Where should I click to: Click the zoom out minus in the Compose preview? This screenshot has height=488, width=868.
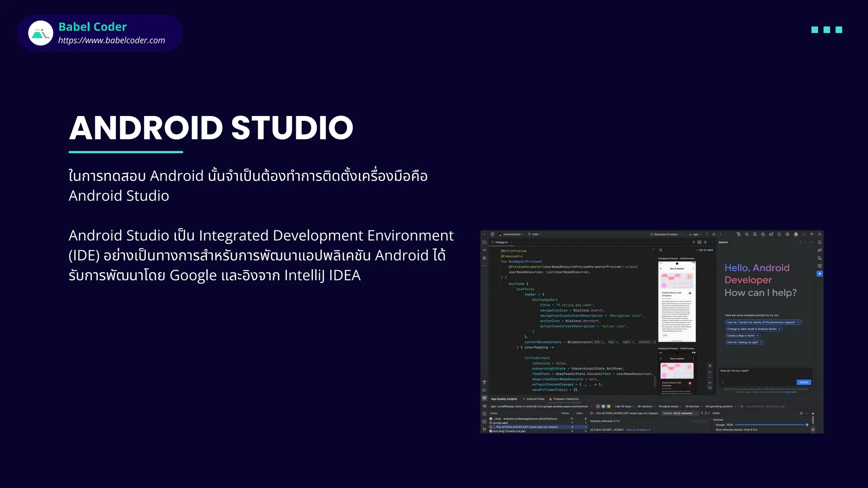pyautogui.click(x=710, y=377)
